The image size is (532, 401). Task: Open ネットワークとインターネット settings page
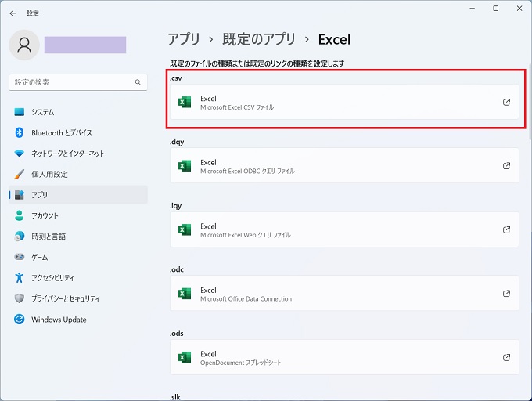(78, 154)
